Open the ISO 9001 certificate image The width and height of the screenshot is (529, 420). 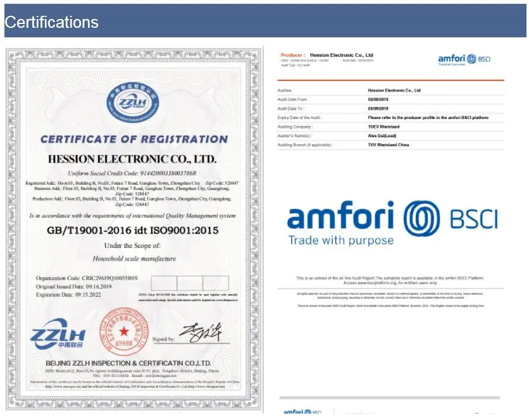tap(134, 229)
